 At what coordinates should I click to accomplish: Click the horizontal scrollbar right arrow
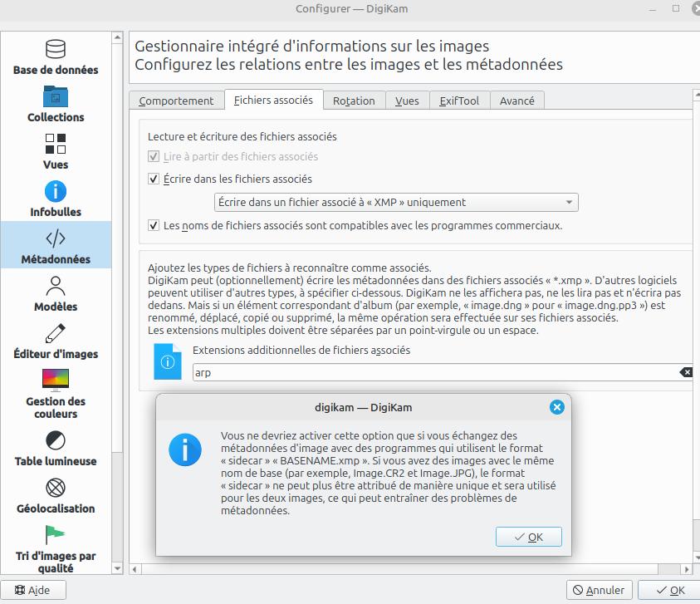687,569
